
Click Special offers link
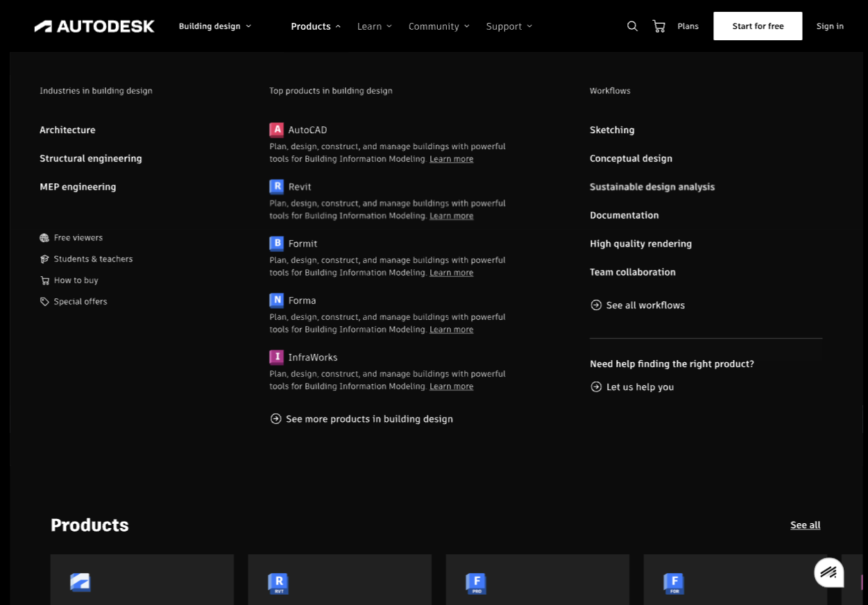click(80, 302)
